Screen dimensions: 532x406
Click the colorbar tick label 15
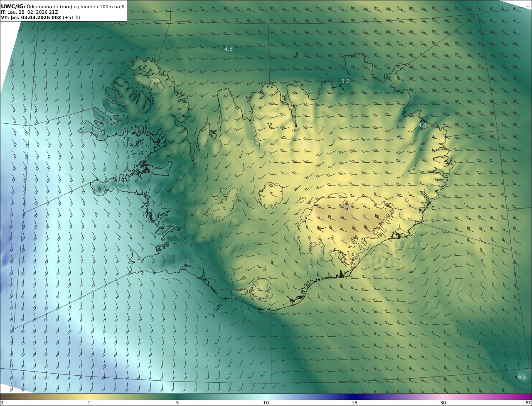(355, 403)
